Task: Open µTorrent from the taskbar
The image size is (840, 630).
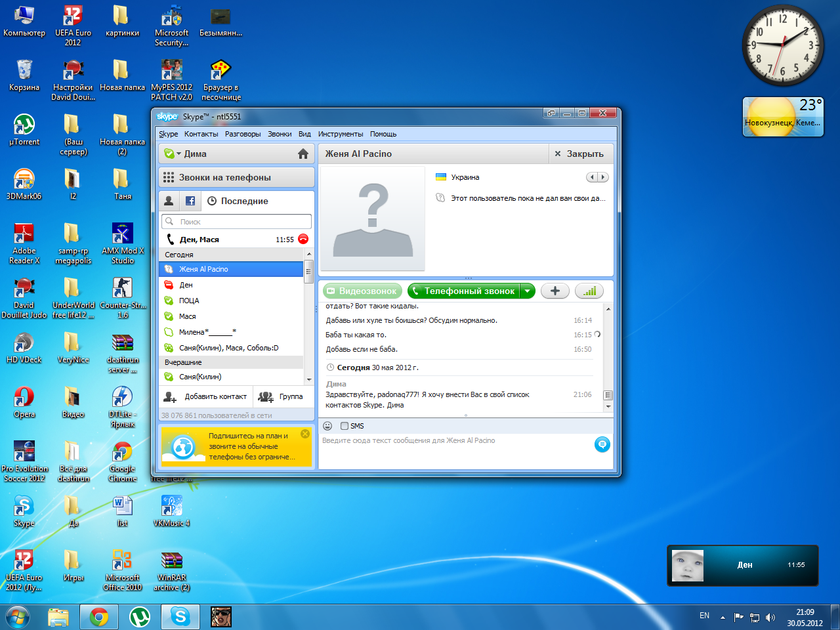Action: click(140, 617)
